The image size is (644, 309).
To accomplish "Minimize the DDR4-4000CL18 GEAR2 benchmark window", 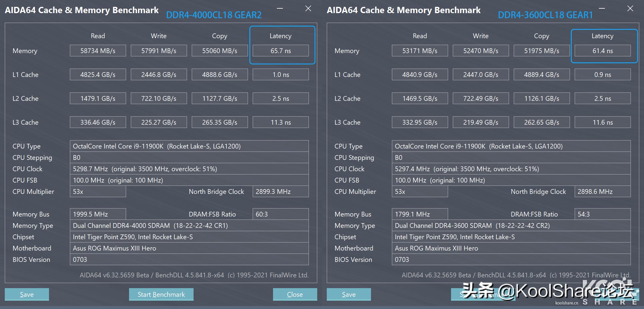I will click(280, 8).
